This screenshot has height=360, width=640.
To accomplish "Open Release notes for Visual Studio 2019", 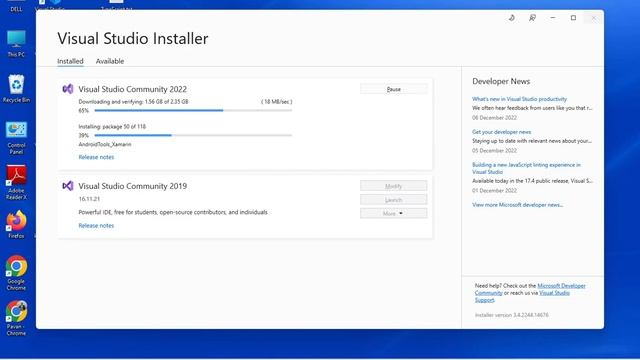I will click(96, 226).
